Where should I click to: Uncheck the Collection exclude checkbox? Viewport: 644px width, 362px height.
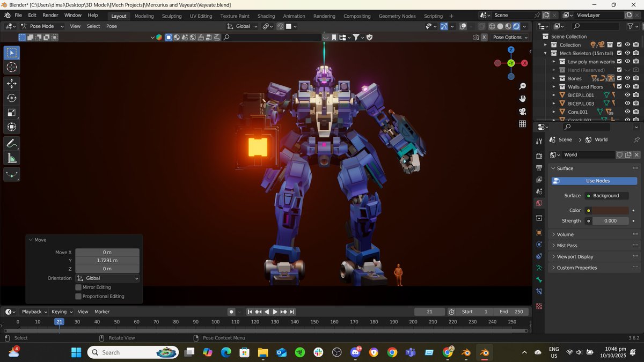click(619, 45)
